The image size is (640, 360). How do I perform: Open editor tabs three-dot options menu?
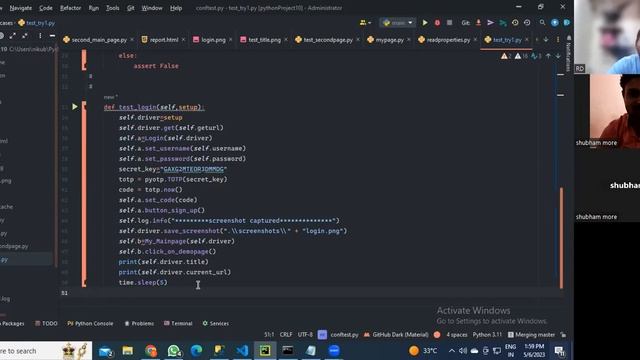click(x=558, y=40)
